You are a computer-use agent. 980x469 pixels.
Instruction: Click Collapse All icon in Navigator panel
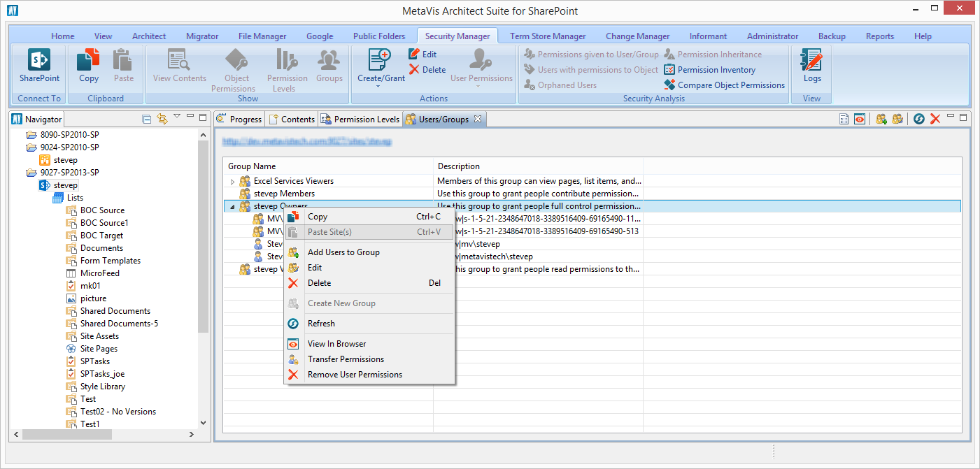146,120
